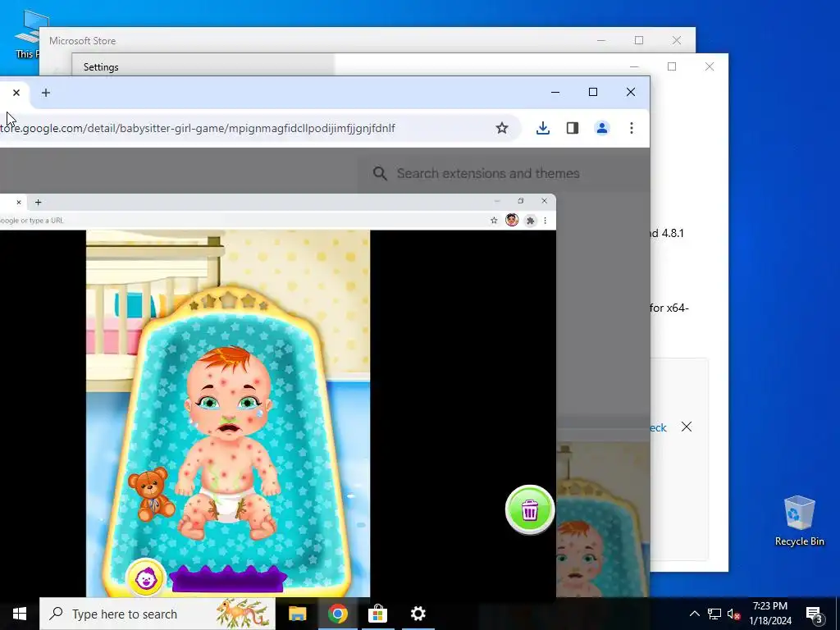Click the Chrome taskbar icon
840x630 pixels.
[x=337, y=614]
